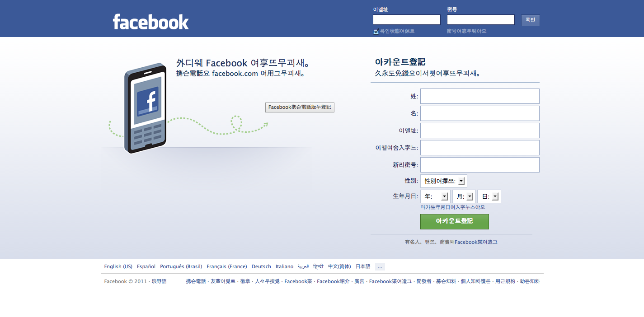The width and height of the screenshot is (644, 317).
Task: Open the 琅野語 current language link
Action: (x=159, y=281)
